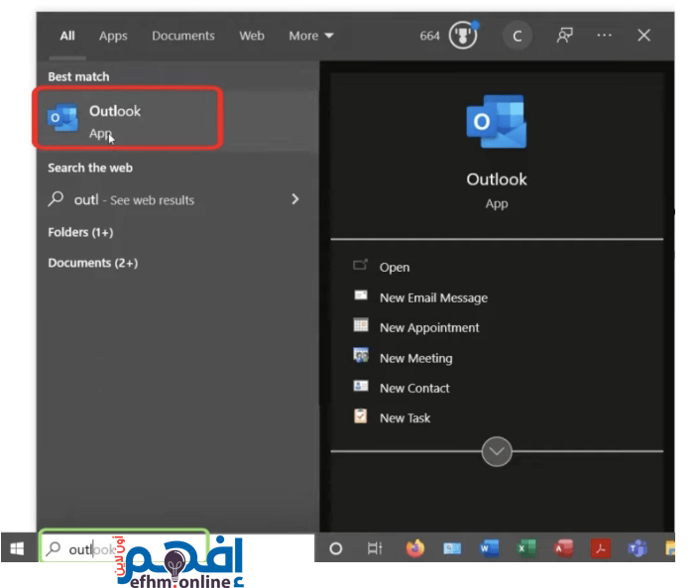
Task: Switch to the Documents filter tab
Action: (x=183, y=36)
